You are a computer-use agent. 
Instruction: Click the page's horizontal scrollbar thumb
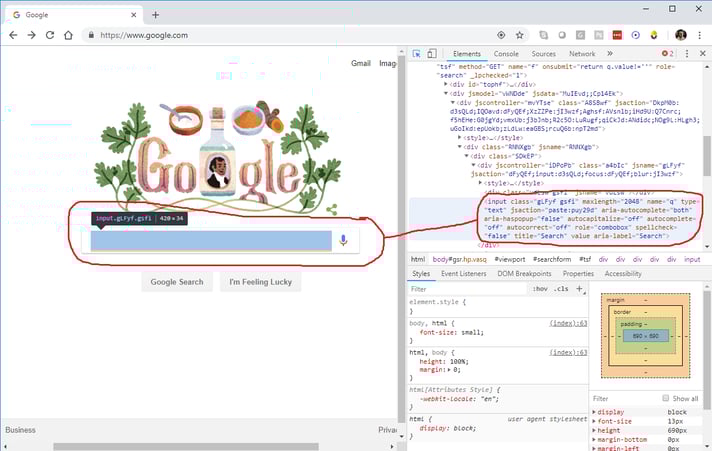click(186, 446)
